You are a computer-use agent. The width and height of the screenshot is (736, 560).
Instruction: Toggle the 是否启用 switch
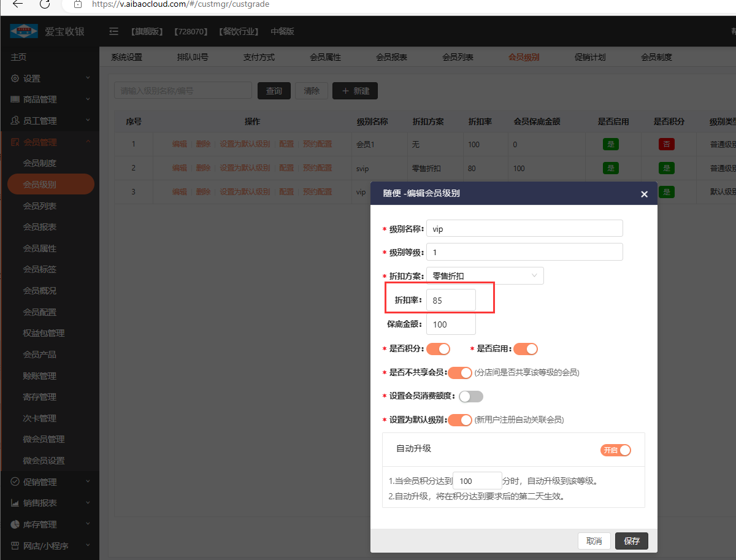[x=526, y=349]
